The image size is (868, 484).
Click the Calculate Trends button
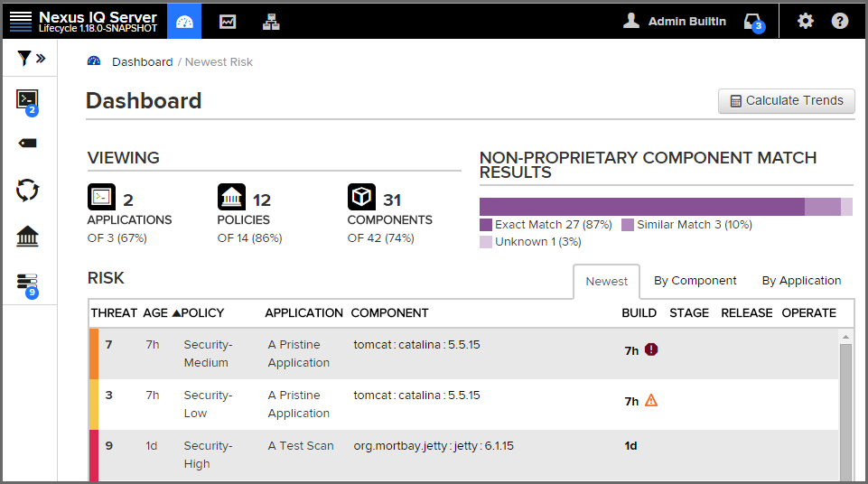(x=787, y=100)
